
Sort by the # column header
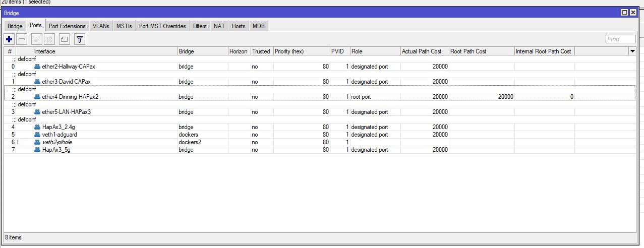[10, 51]
